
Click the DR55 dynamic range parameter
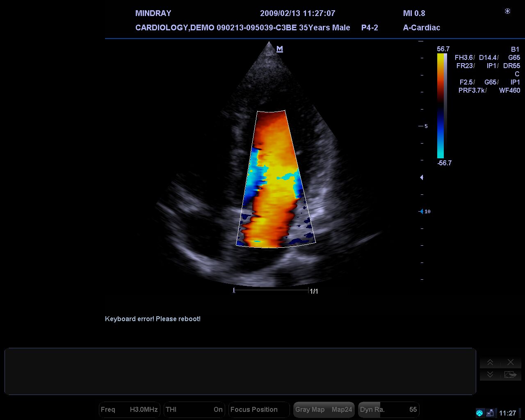[x=511, y=66]
